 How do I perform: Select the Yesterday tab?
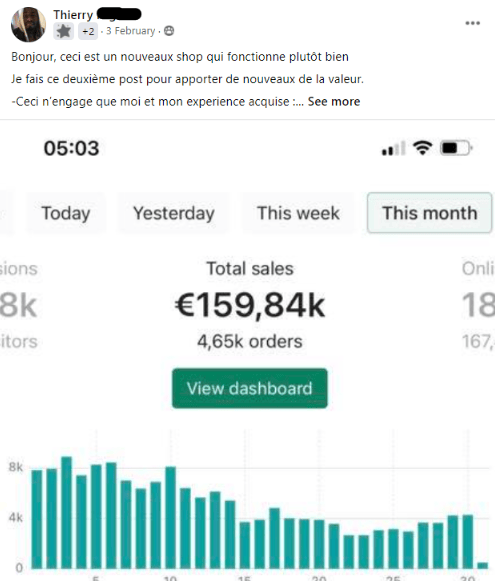coord(174,213)
